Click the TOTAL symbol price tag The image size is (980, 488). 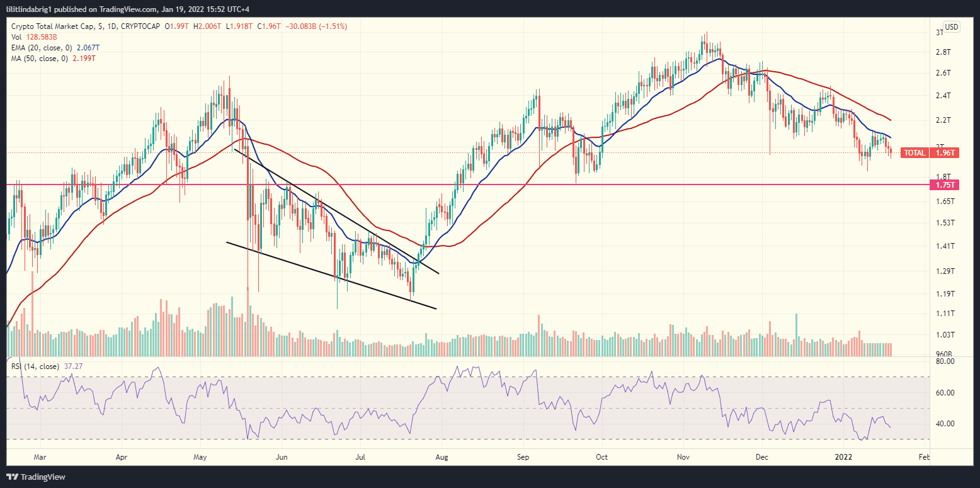click(914, 153)
